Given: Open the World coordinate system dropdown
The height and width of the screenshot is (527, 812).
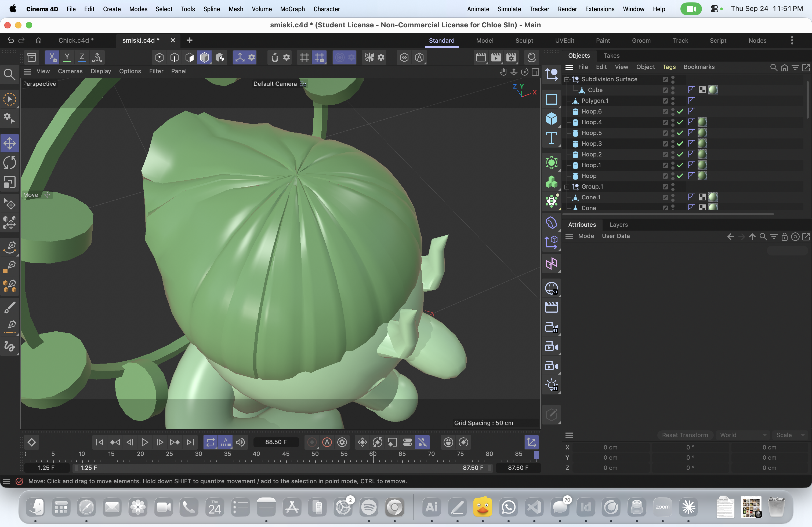Looking at the screenshot, I should pos(743,435).
